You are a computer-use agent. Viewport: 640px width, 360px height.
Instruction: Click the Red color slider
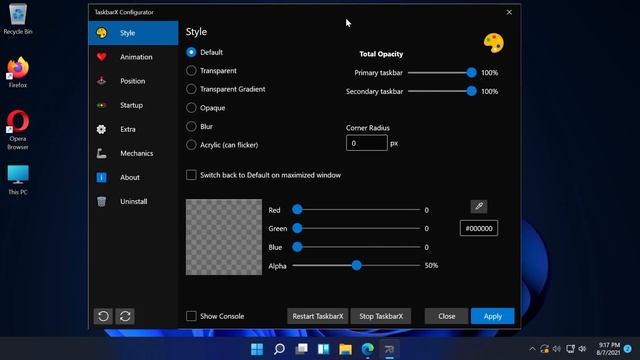356,210
